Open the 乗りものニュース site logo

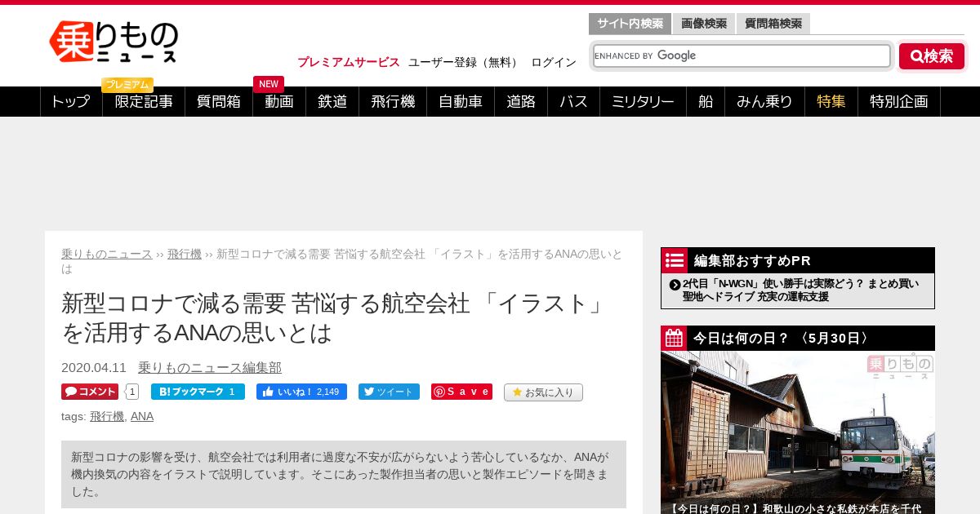[114, 42]
